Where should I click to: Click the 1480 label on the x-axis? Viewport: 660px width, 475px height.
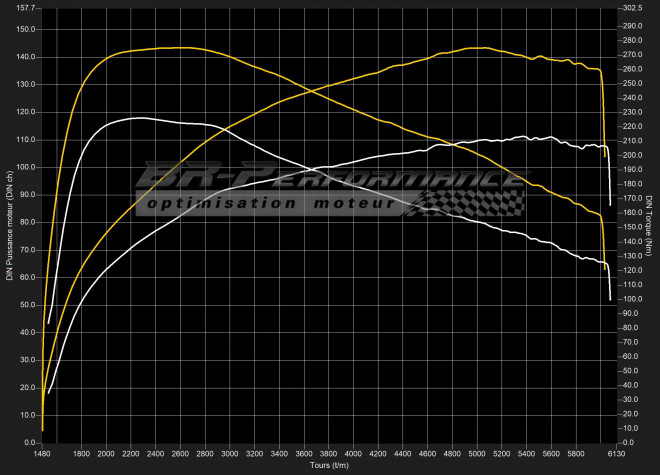click(43, 452)
